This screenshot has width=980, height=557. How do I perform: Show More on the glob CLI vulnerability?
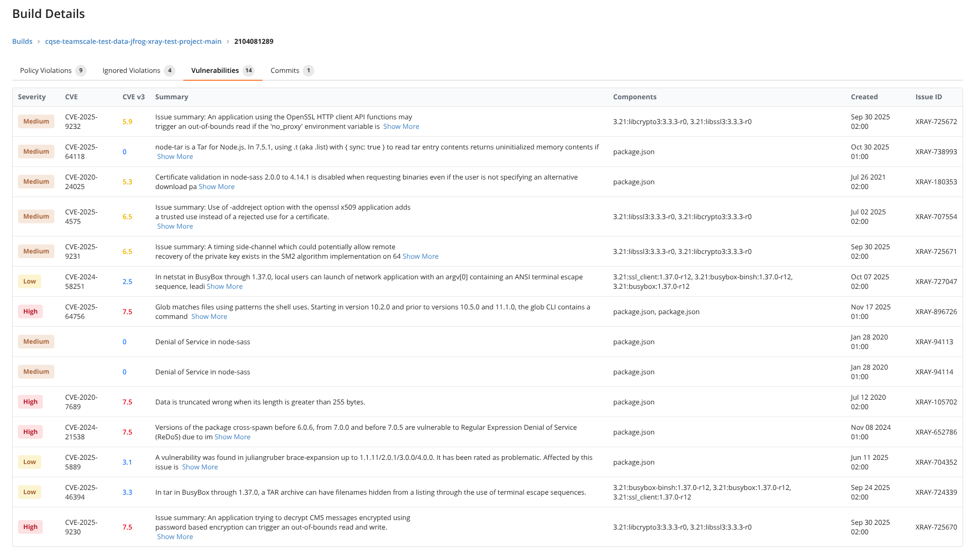click(x=209, y=316)
